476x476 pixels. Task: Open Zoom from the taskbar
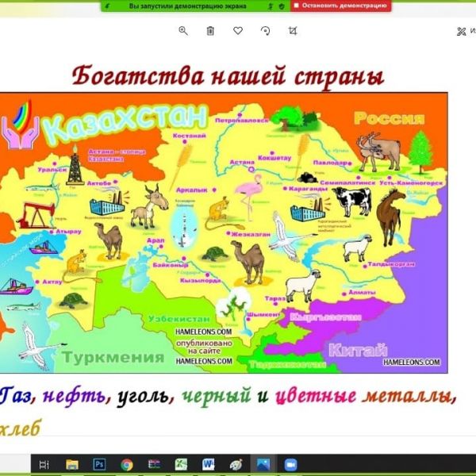[290, 464]
